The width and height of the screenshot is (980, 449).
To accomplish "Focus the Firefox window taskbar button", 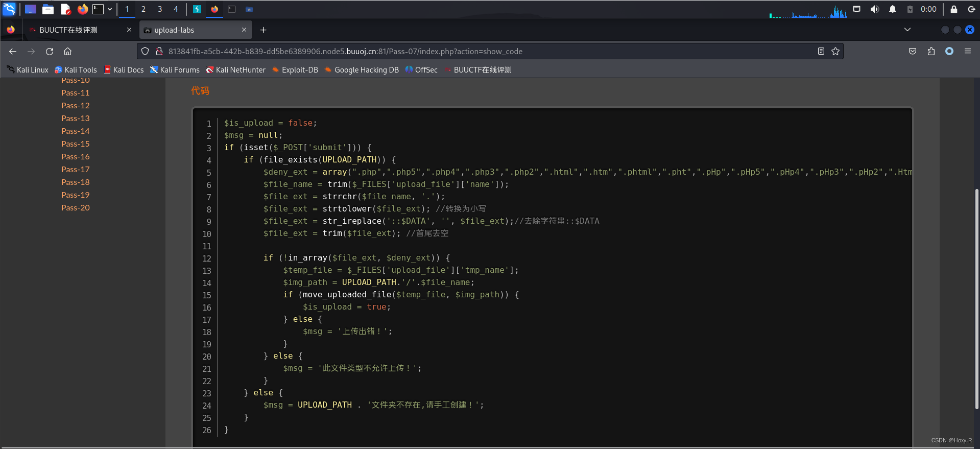I will pyautogui.click(x=214, y=9).
